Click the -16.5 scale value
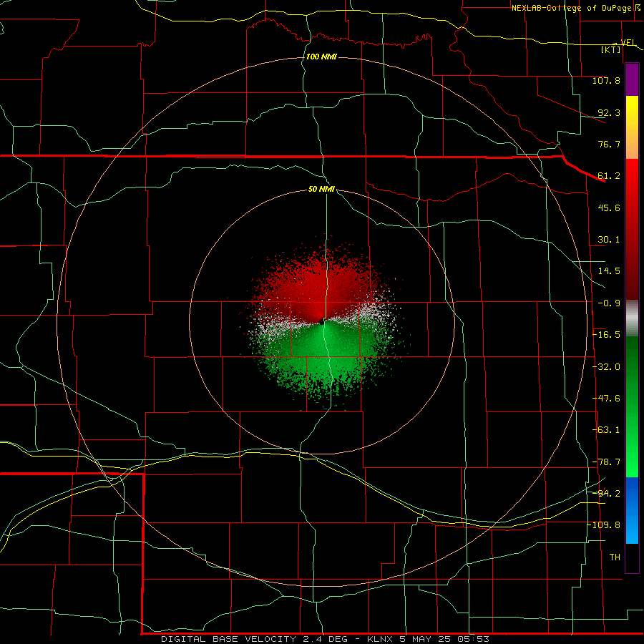 [x=607, y=335]
